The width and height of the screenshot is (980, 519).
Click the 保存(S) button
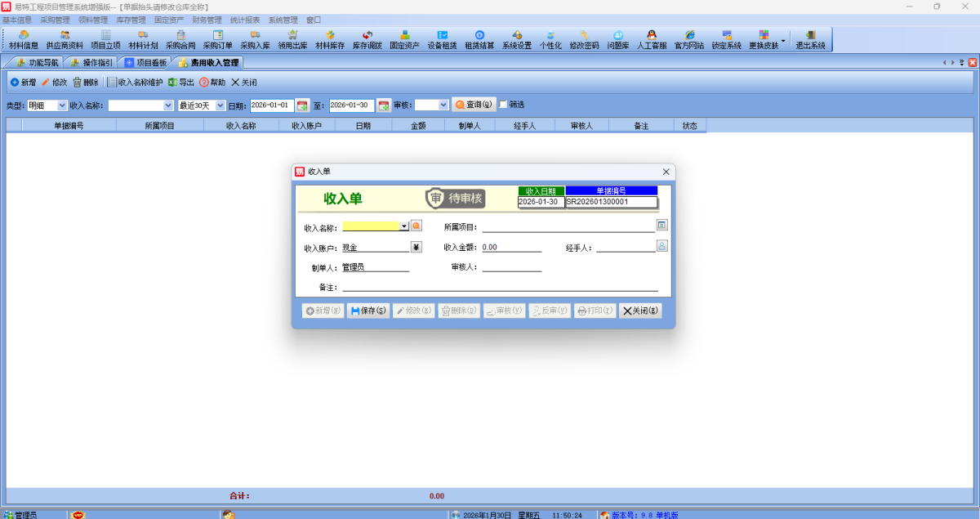tap(368, 311)
